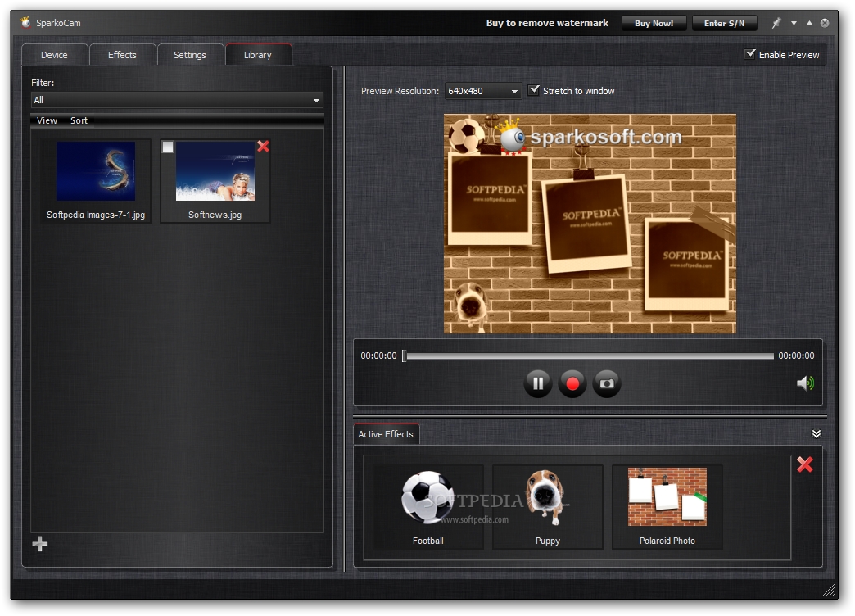Open the title bar down-arrow menu
The image size is (855, 616).
[794, 23]
